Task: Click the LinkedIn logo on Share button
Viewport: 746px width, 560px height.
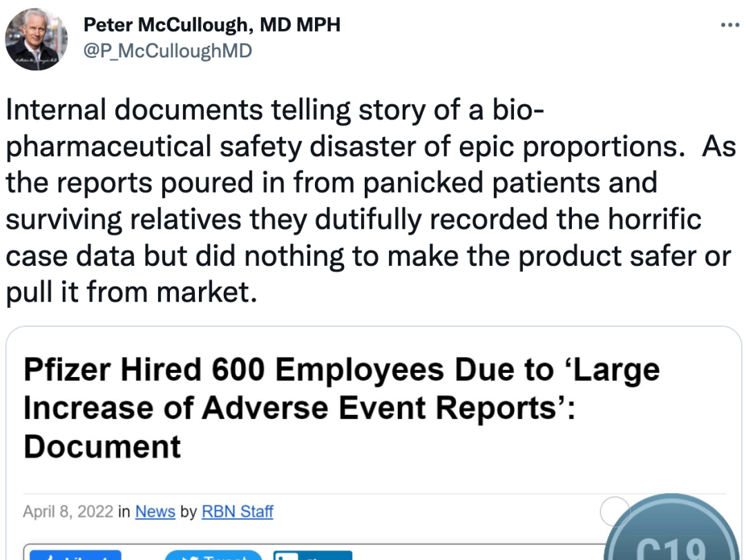Action: pyautogui.click(x=287, y=557)
